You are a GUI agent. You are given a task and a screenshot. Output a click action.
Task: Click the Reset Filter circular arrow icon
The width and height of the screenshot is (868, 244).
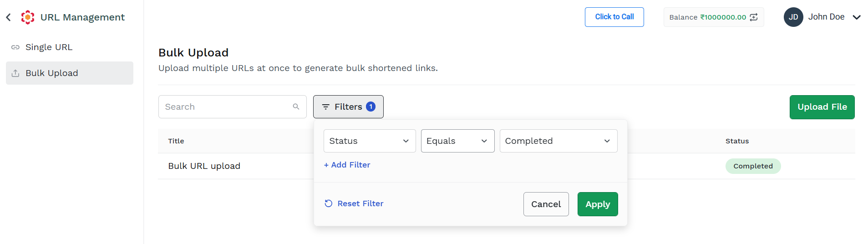click(x=329, y=203)
